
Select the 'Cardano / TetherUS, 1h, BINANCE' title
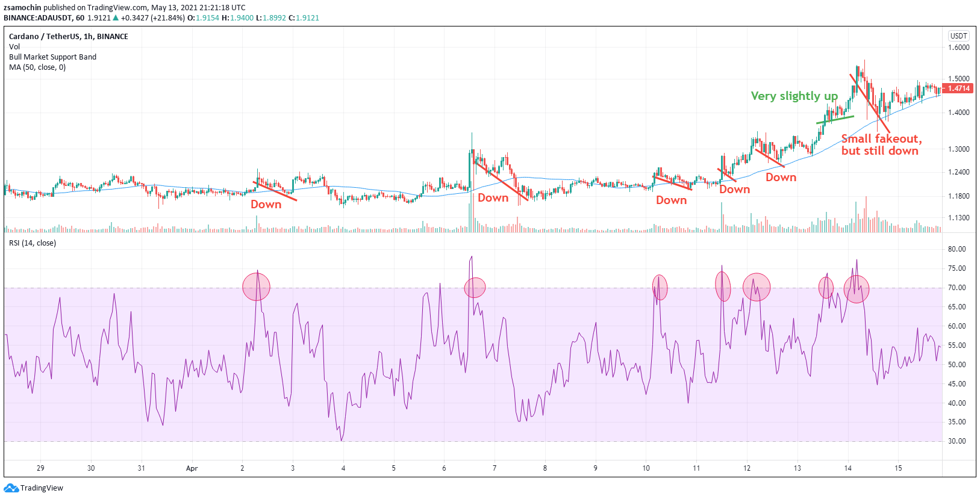[69, 37]
